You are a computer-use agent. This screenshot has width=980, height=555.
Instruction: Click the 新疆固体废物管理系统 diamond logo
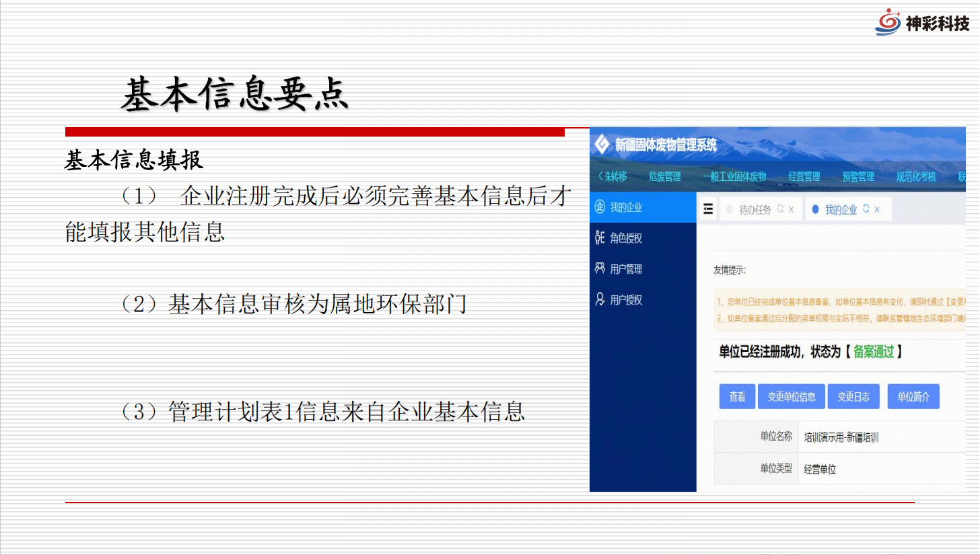click(602, 144)
